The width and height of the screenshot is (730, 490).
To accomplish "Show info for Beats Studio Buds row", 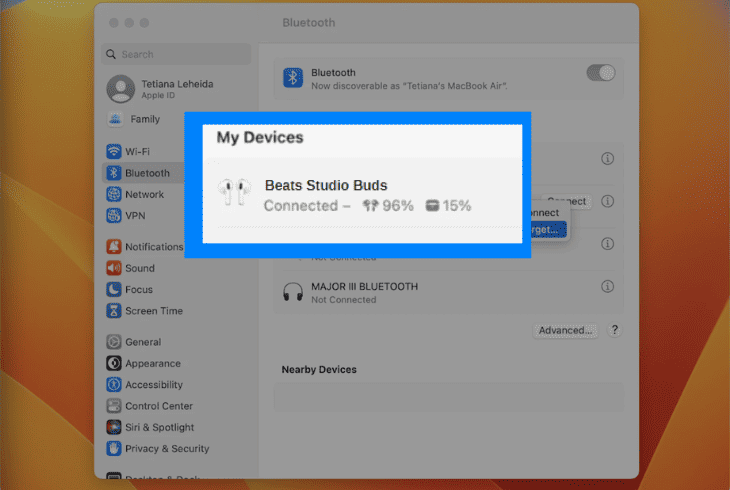I will 607,158.
